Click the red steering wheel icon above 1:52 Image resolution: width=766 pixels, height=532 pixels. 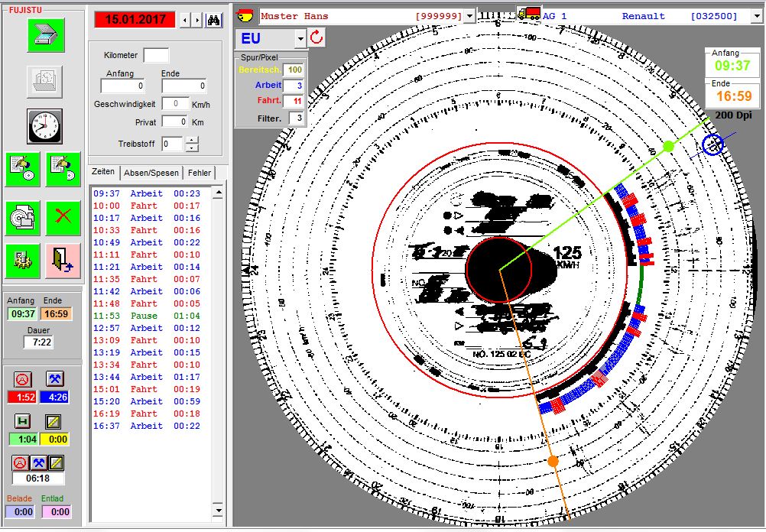point(23,380)
